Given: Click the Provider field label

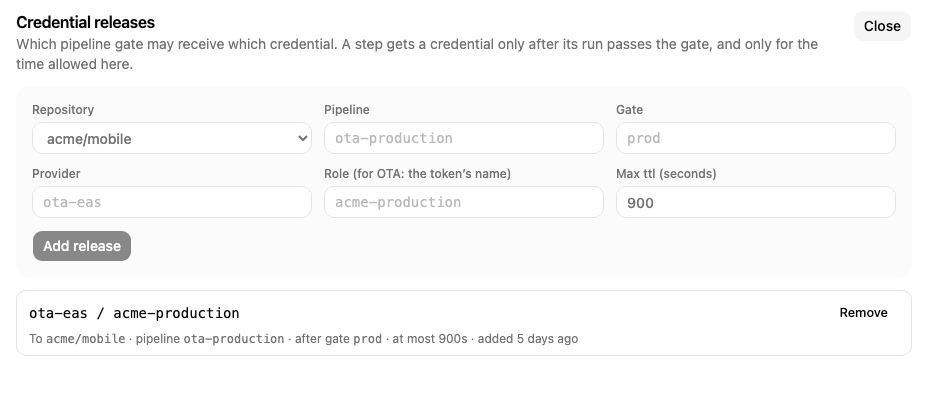Looking at the screenshot, I should 56,174.
